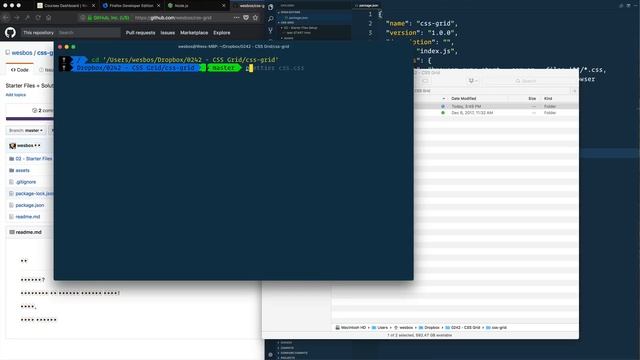Screen dimensions: 640x360
Task: Collapse the 02 - Starter Files folder in VS Code
Action: pyautogui.click(x=300, y=28)
